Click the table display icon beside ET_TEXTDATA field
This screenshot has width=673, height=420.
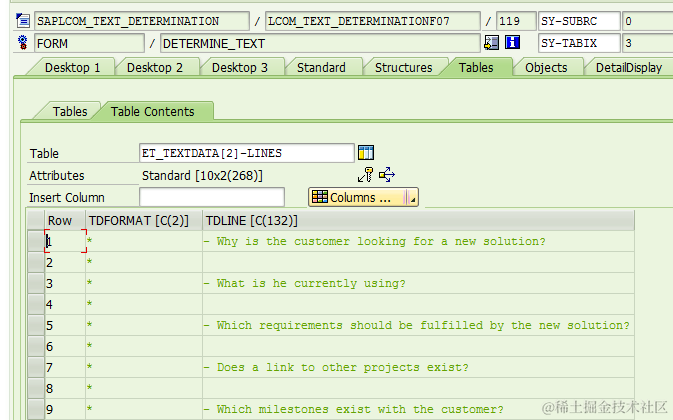tap(366, 153)
